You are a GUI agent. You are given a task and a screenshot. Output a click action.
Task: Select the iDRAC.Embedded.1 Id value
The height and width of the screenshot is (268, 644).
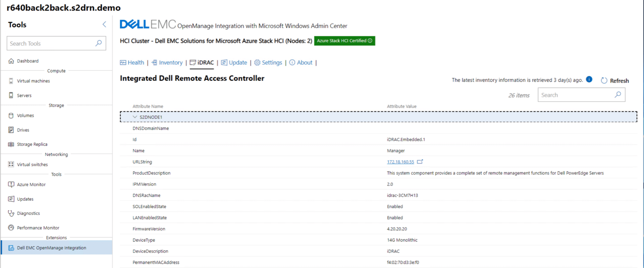click(406, 140)
